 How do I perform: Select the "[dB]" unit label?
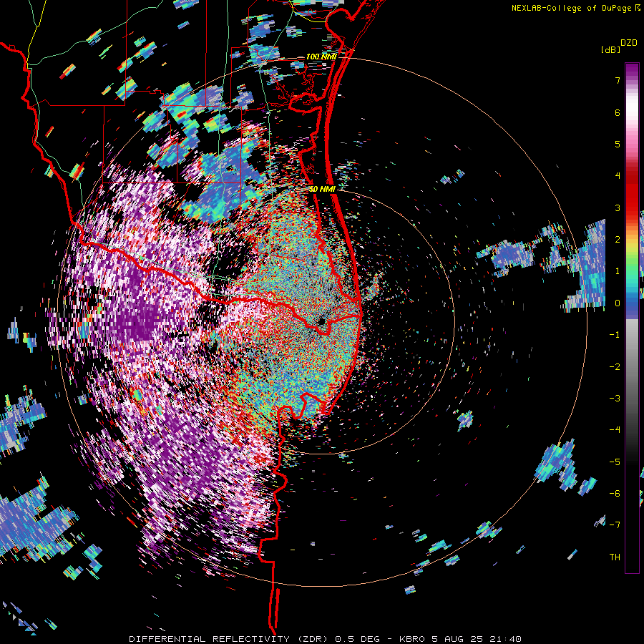point(610,49)
